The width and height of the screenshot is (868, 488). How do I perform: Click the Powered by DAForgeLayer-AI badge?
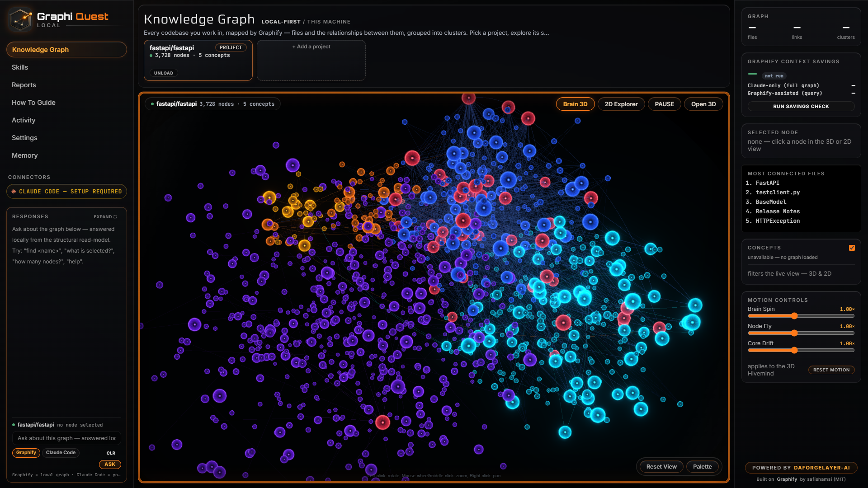(801, 468)
